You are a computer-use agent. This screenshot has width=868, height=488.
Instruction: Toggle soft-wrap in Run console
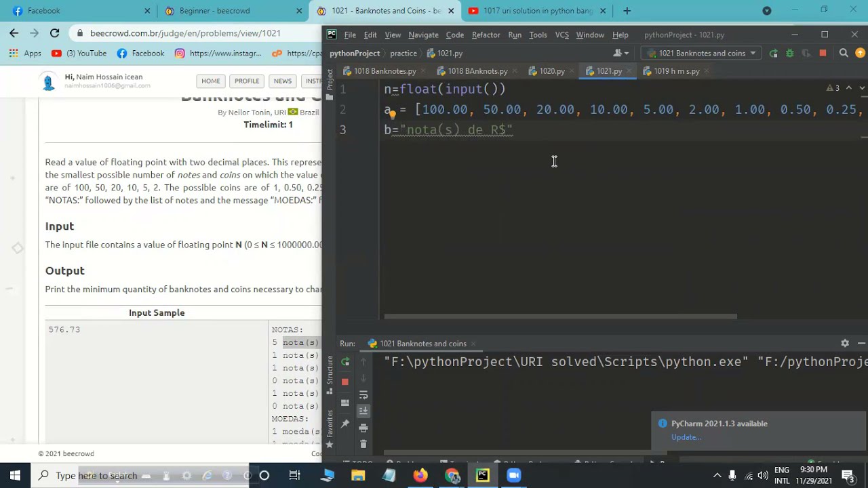coord(363,395)
